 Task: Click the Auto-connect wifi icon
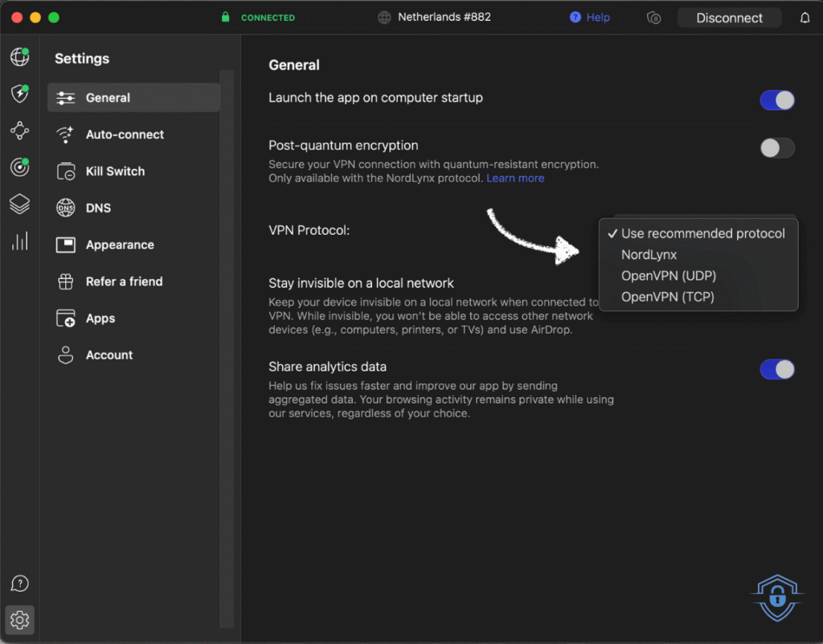66,134
